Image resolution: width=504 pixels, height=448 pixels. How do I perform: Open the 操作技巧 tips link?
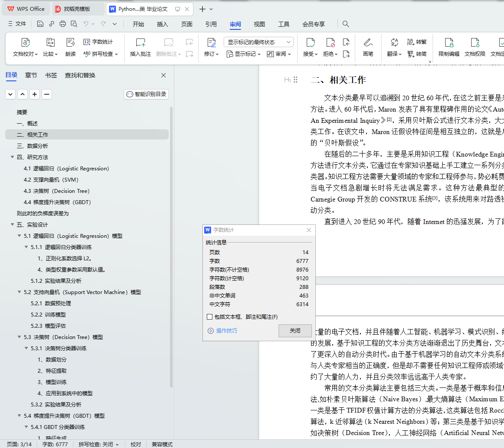[x=226, y=331]
